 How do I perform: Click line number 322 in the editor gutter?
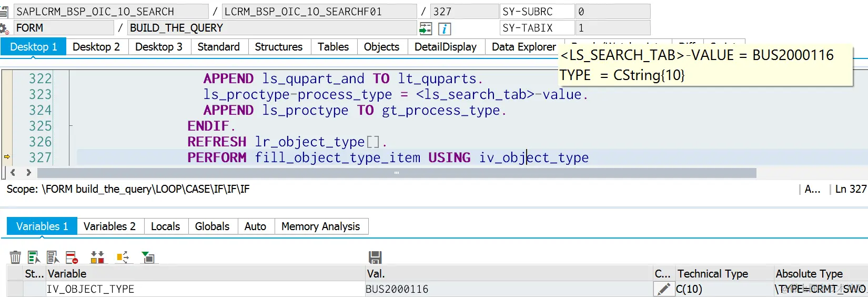[41, 78]
